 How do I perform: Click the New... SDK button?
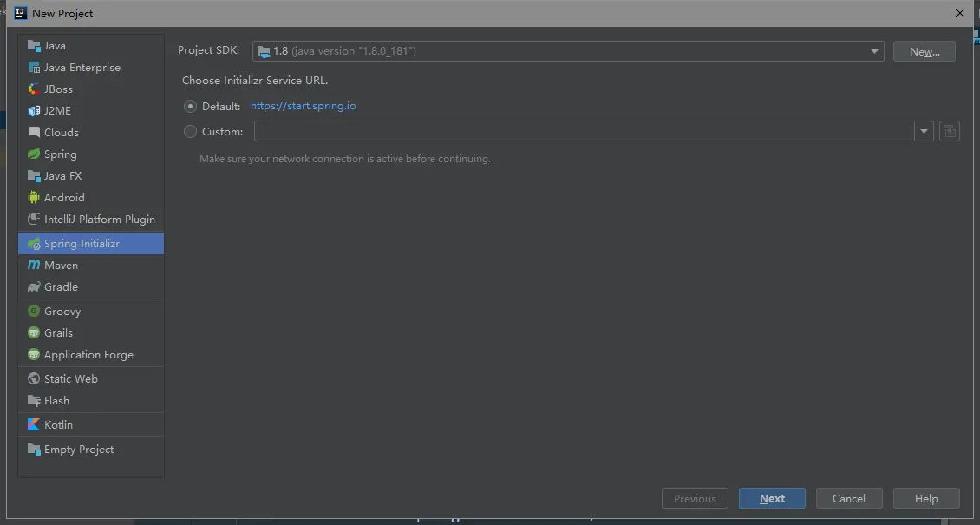pyautogui.click(x=924, y=51)
